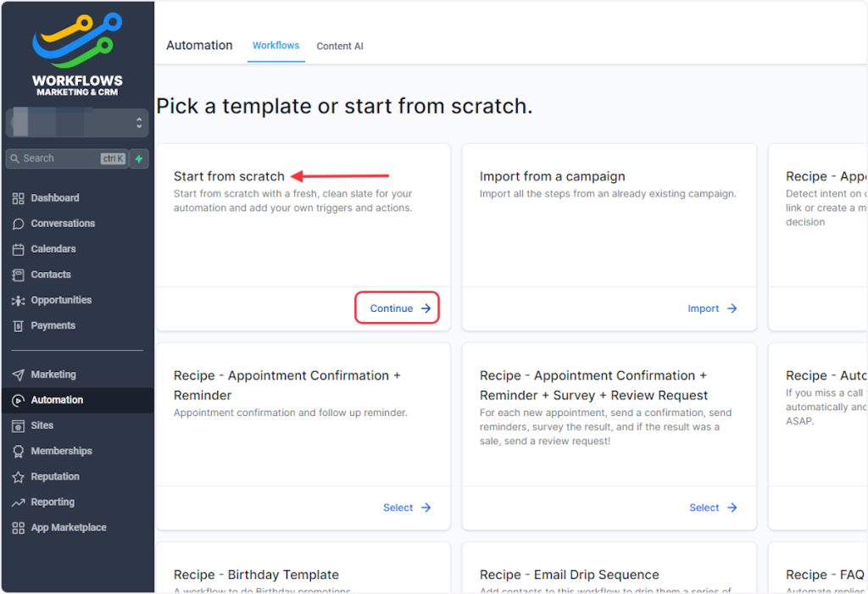Expand the account switcher dropdown
The height and width of the screenshot is (594, 868).
pos(138,124)
